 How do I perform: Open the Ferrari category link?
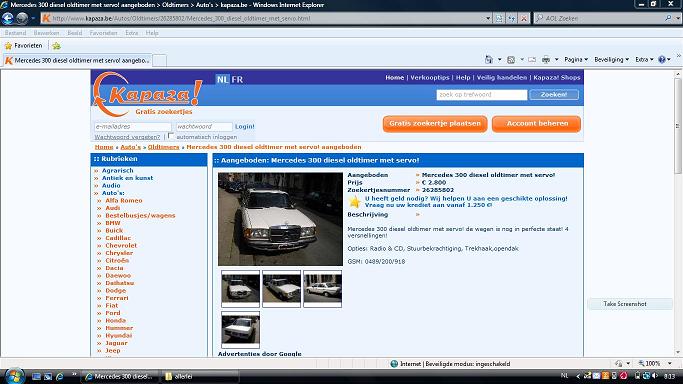[117, 298]
